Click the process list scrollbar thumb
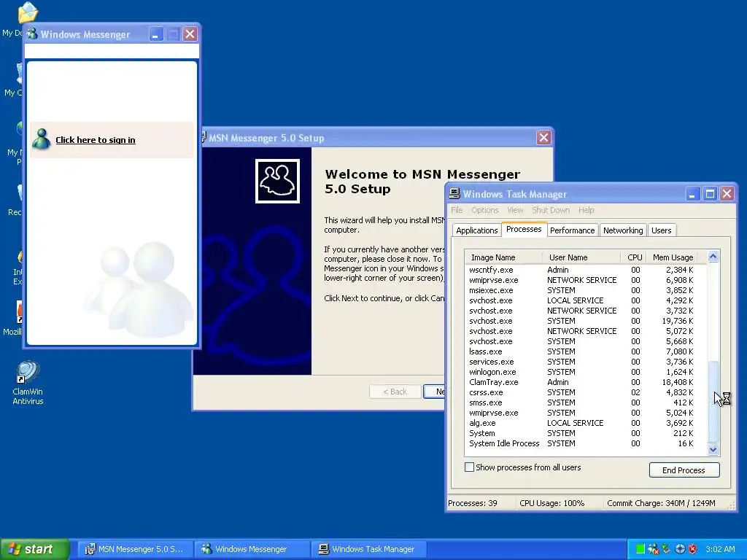Viewport: 747px width, 560px height. pyautogui.click(x=713, y=402)
